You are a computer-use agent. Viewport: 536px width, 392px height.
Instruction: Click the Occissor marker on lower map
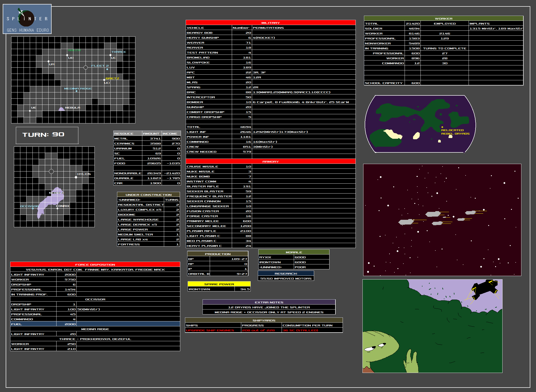tap(33, 208)
